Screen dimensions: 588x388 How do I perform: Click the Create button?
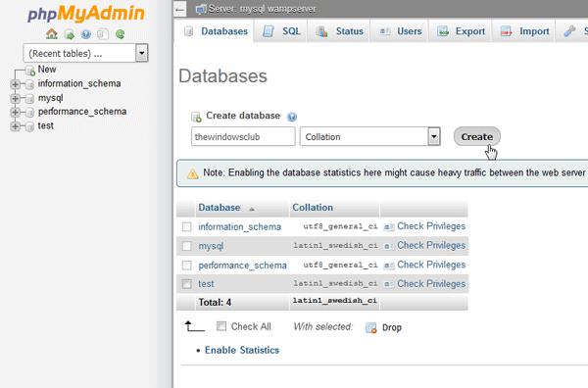(476, 137)
